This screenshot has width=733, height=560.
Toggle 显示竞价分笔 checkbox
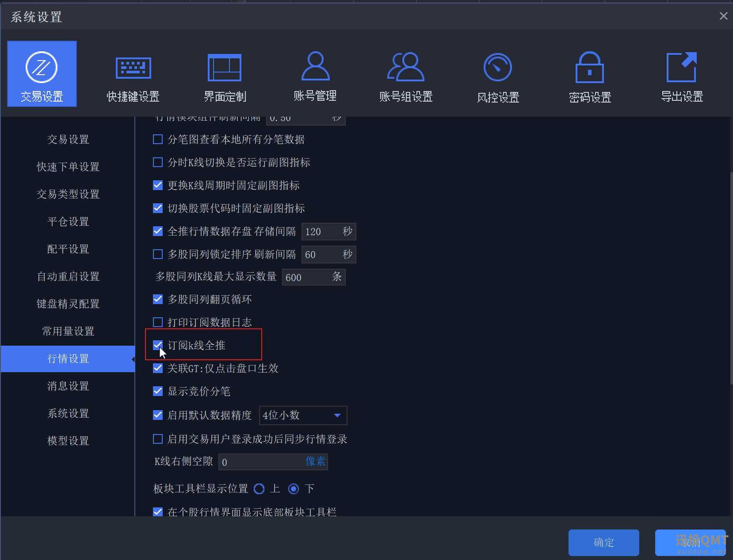click(158, 391)
